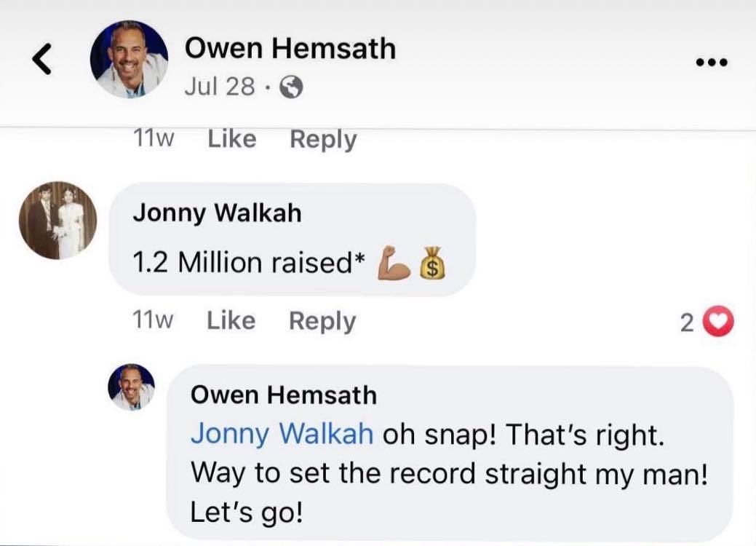756x546 pixels.
Task: Click the blue Jonny Walkah mention link
Action: click(x=282, y=434)
